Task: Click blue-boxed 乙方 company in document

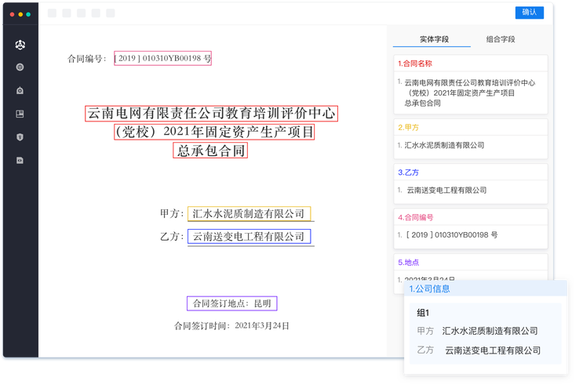Action: pyautogui.click(x=249, y=236)
